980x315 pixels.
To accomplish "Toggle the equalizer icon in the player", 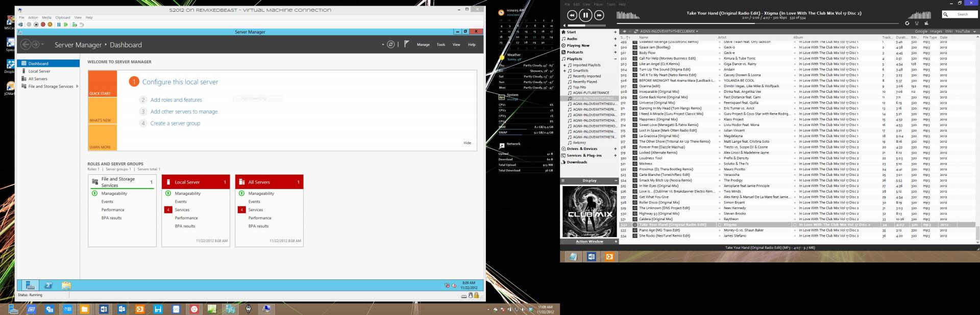I will [x=926, y=23].
